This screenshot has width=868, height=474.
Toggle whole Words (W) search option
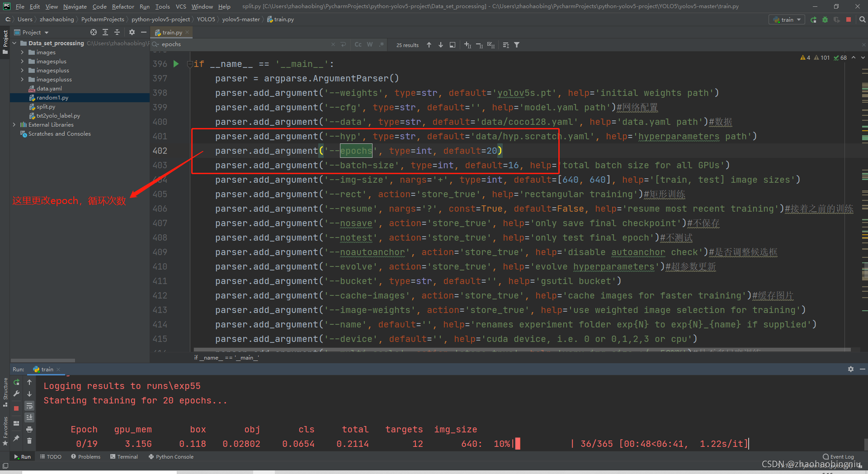click(370, 45)
